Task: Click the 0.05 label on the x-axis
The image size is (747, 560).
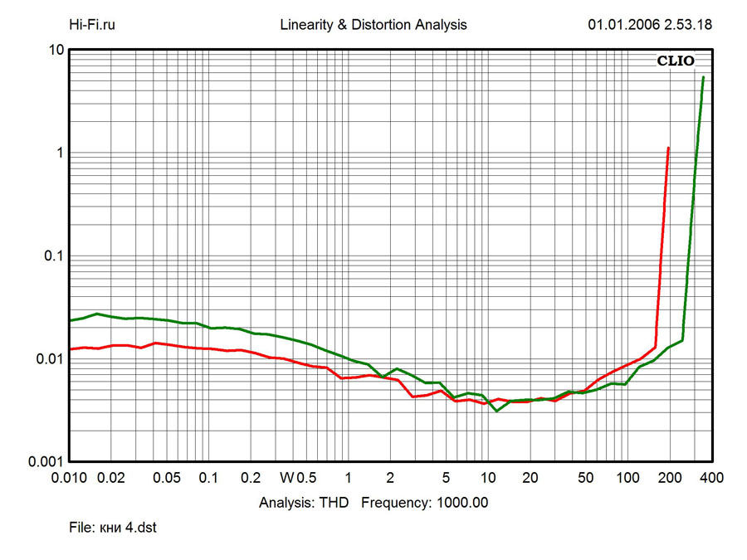Action: 167,478
